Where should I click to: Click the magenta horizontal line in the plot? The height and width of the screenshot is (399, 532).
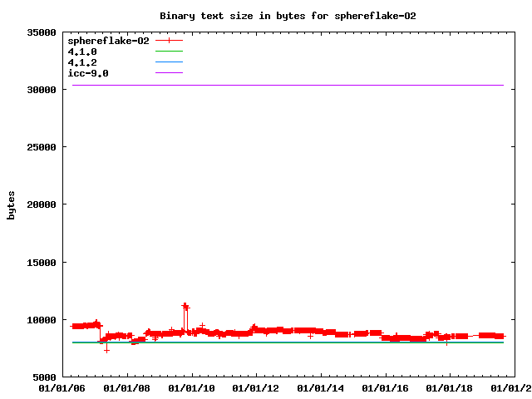coord(291,85)
